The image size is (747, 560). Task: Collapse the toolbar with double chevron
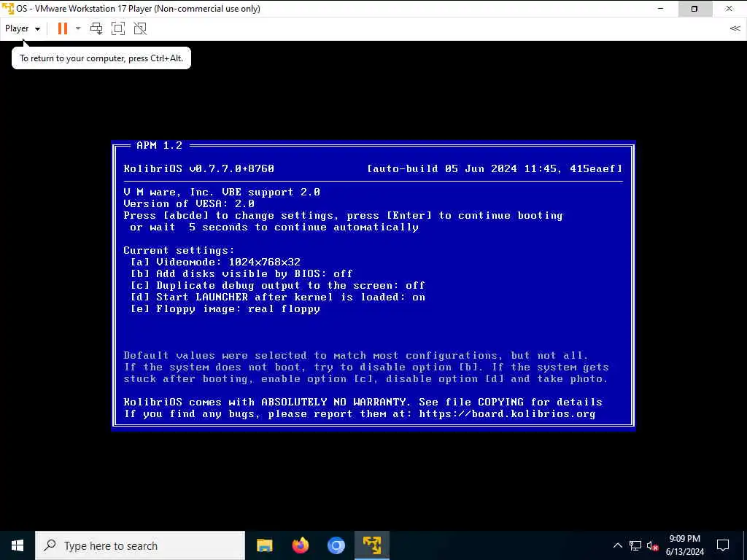coord(735,28)
